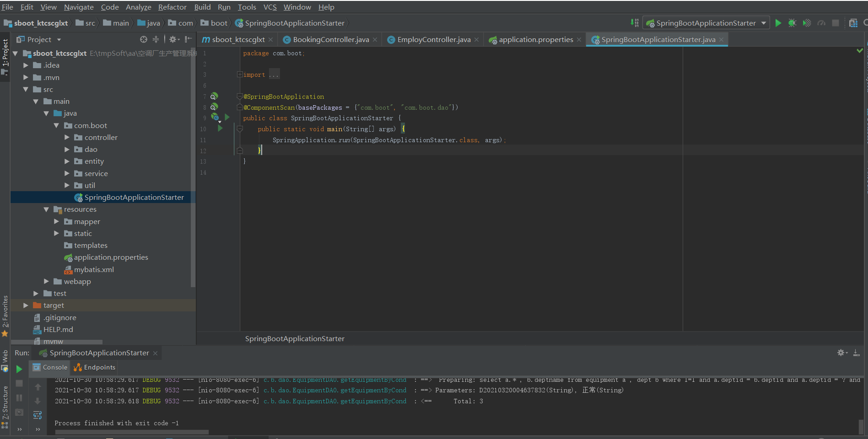Image resolution: width=868 pixels, height=439 pixels.
Task: Click the down arrow in console toolbar
Action: tap(38, 401)
